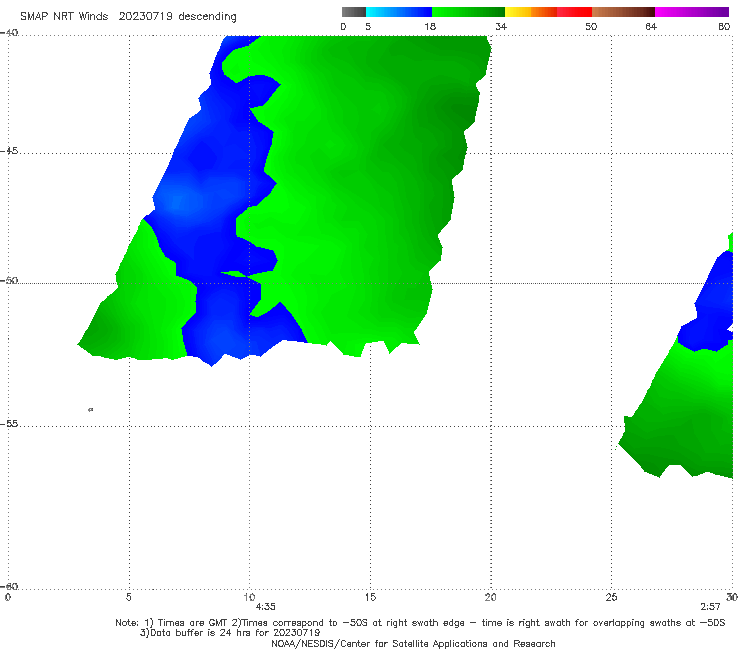740x650 pixels.
Task: Click the title text 'SMAP NRT Winds 20230719 descending'
Action: click(x=128, y=16)
